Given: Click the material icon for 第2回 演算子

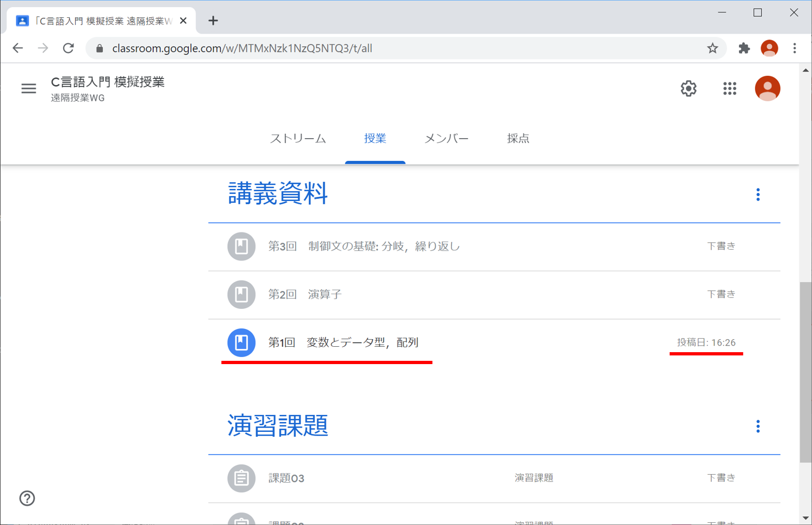Looking at the screenshot, I should [241, 294].
